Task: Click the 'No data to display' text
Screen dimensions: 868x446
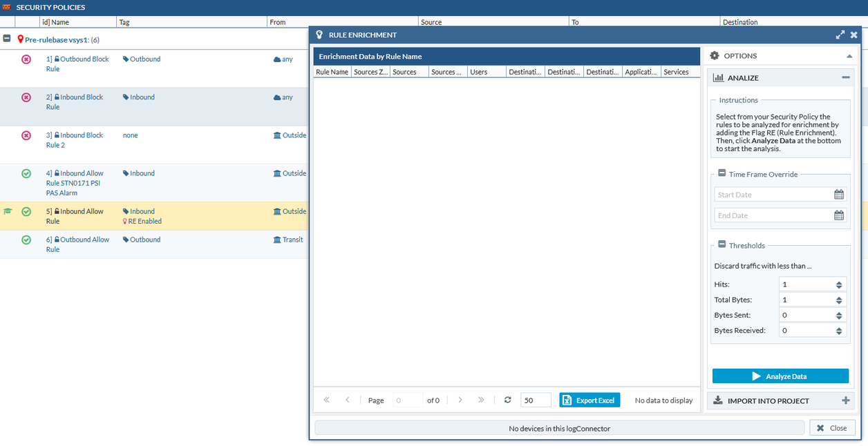Action: click(663, 400)
